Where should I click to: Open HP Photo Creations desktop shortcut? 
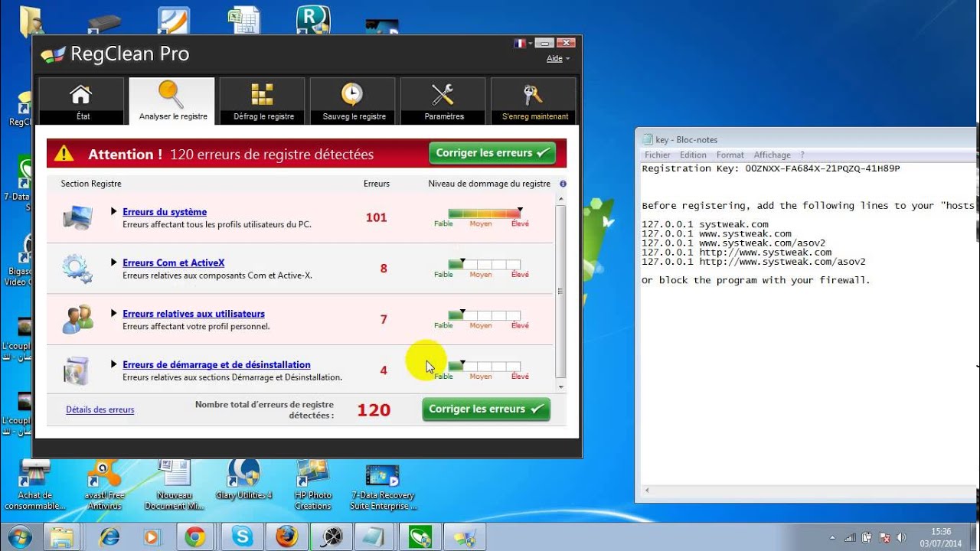pos(313,484)
